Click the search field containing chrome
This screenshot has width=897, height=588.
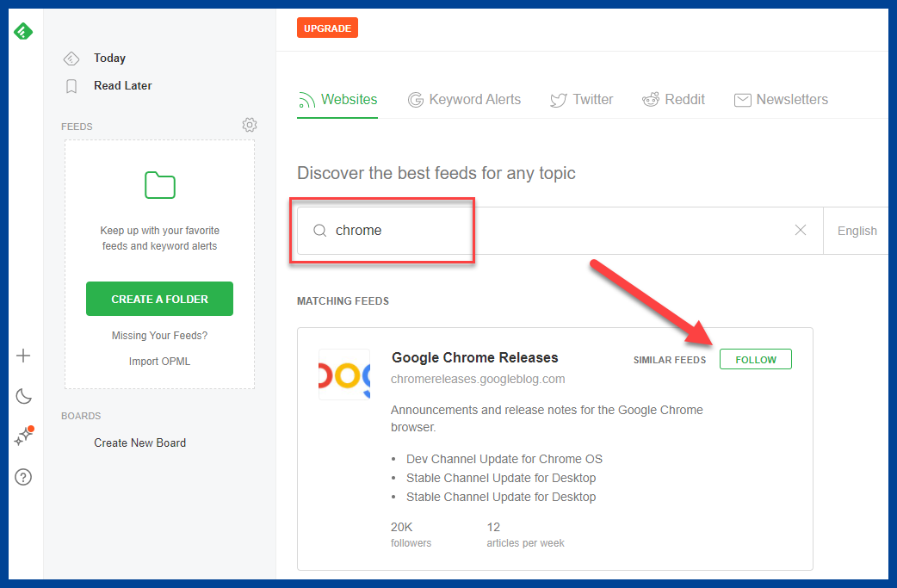560,231
